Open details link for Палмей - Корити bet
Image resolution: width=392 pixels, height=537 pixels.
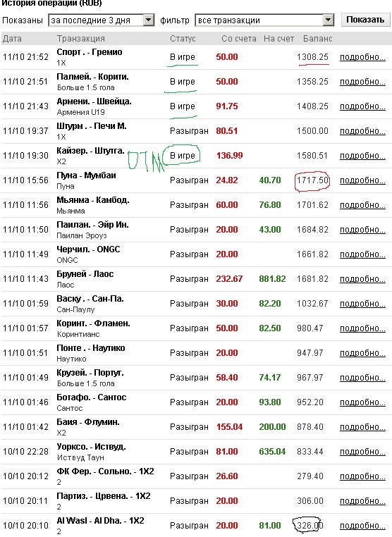(x=362, y=82)
